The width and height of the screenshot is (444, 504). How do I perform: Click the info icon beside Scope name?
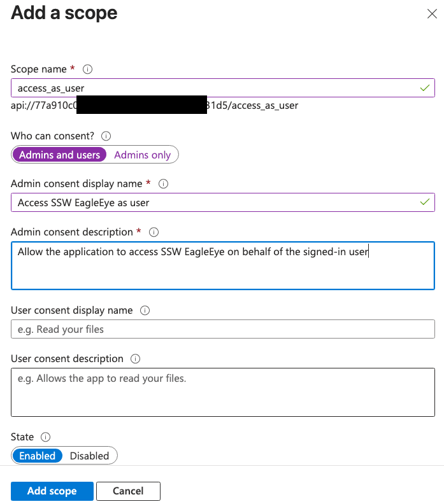pyautogui.click(x=89, y=69)
